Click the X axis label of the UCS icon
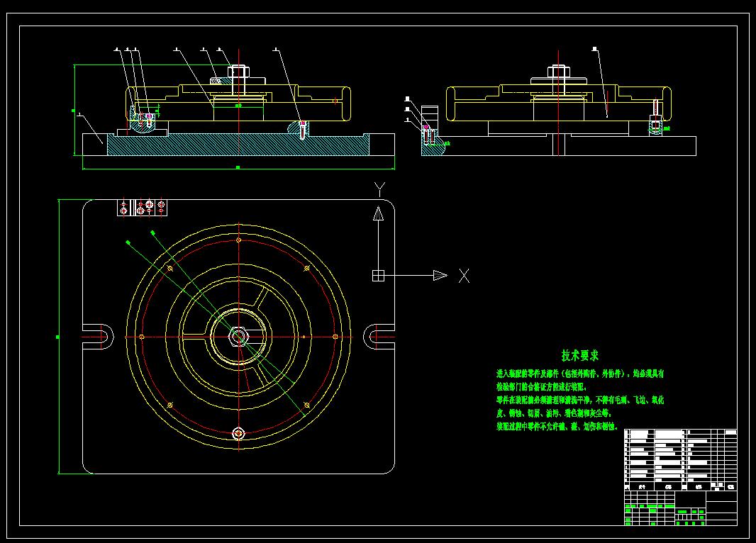756x543 pixels. pyautogui.click(x=464, y=276)
